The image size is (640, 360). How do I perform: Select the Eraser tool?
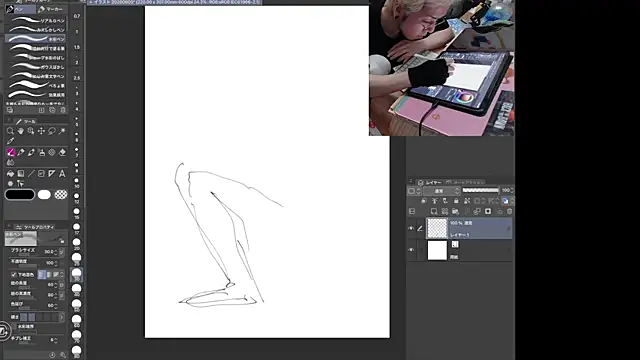[62, 152]
